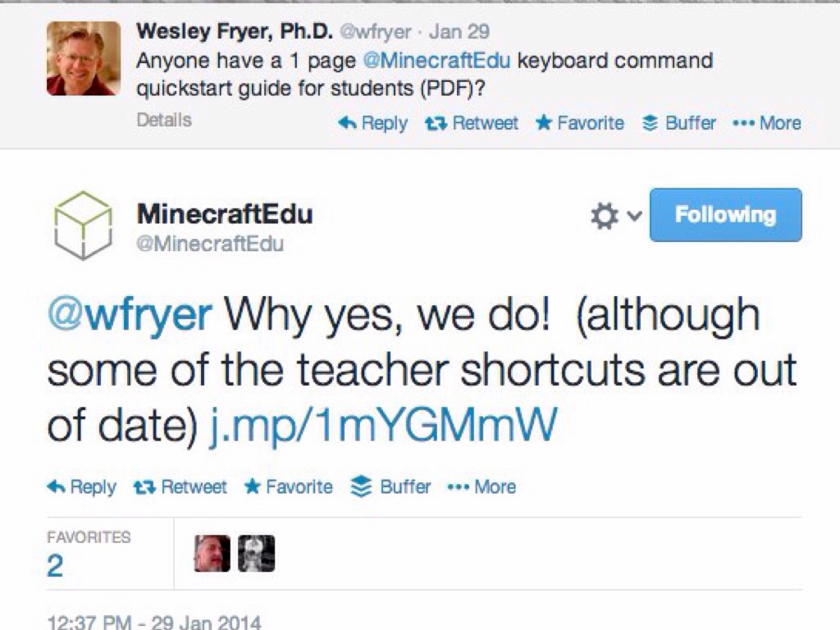Screen dimensions: 840x630
Task: Open More menu under MinecraftEdu tweet
Action: (482, 486)
